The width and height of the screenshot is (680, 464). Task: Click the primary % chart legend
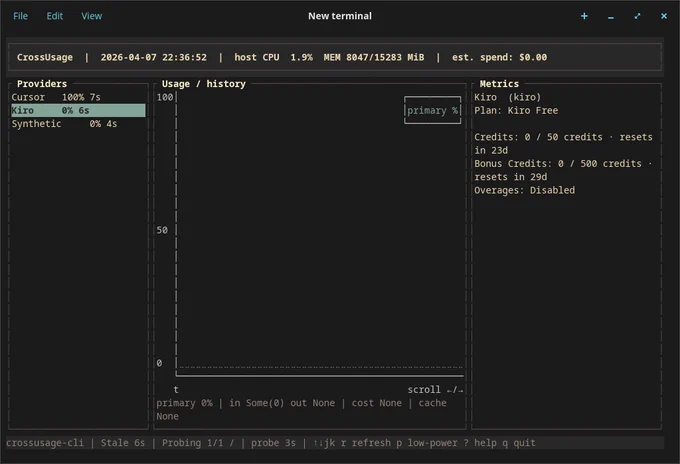click(x=432, y=111)
